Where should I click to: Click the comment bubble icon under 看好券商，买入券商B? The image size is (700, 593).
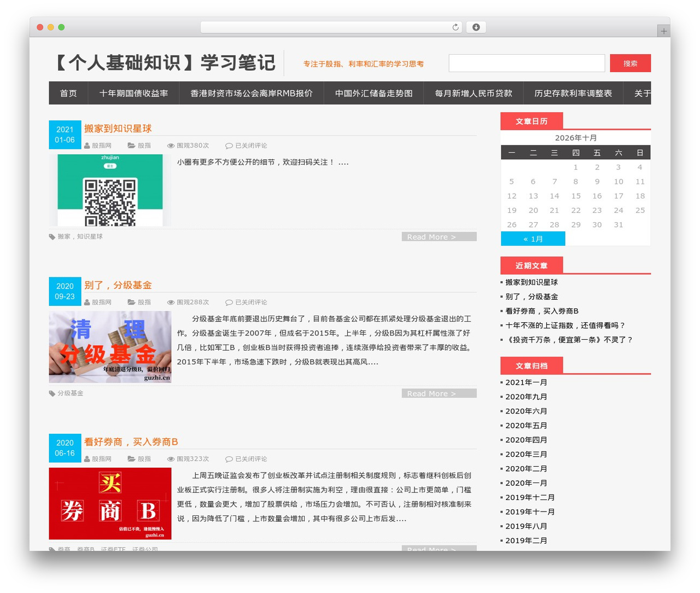pyautogui.click(x=229, y=459)
